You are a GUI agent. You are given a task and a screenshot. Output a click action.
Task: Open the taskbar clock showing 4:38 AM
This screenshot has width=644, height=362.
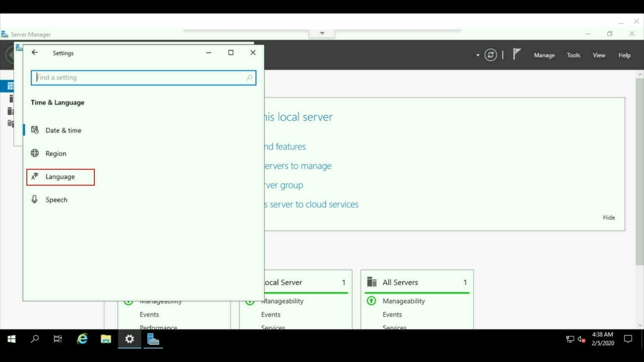coord(603,339)
